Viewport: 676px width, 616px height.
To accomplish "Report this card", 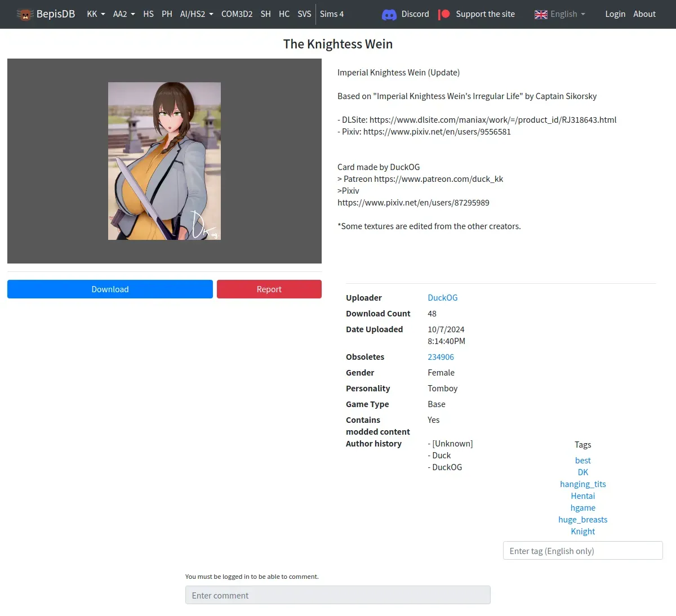I will 269,289.
